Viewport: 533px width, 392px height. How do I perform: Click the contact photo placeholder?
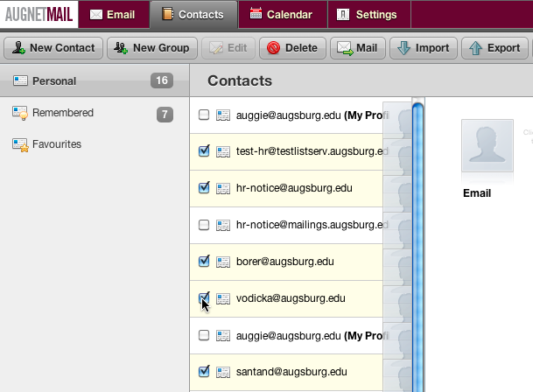pos(487,145)
